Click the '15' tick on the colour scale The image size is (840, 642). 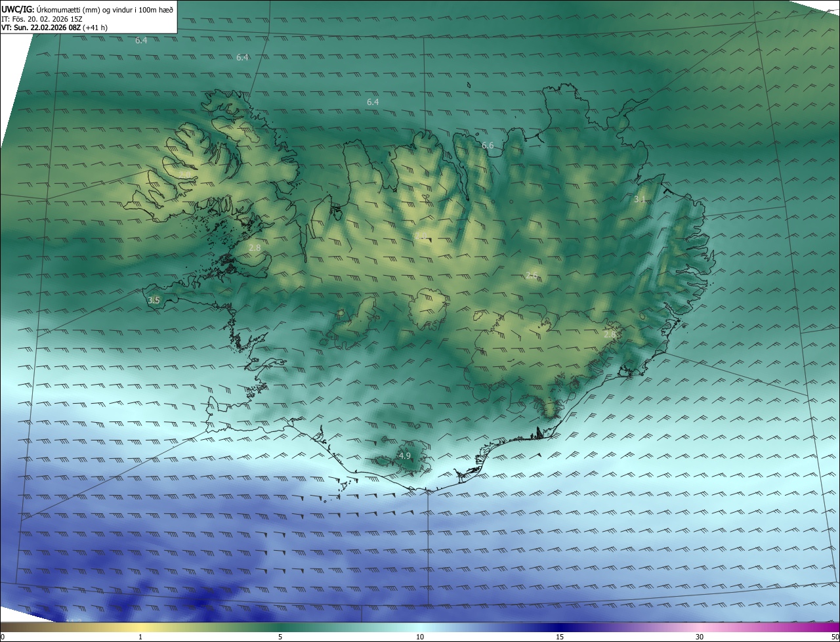[x=560, y=637]
